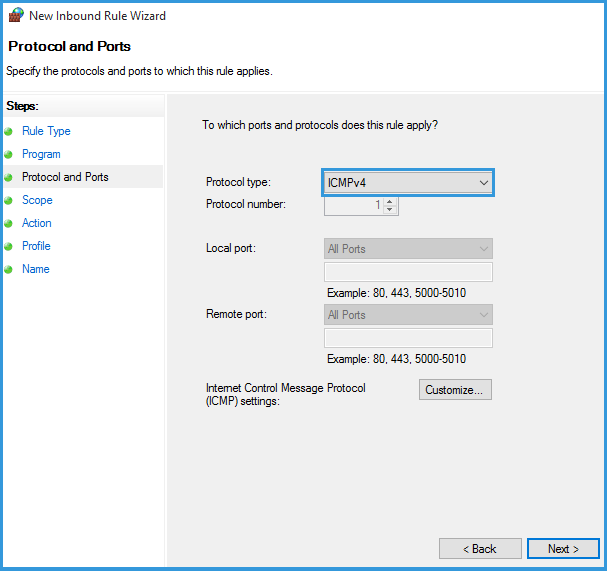The image size is (607, 571).
Task: Click the green bullet beside Program
Action: pyautogui.click(x=9, y=154)
